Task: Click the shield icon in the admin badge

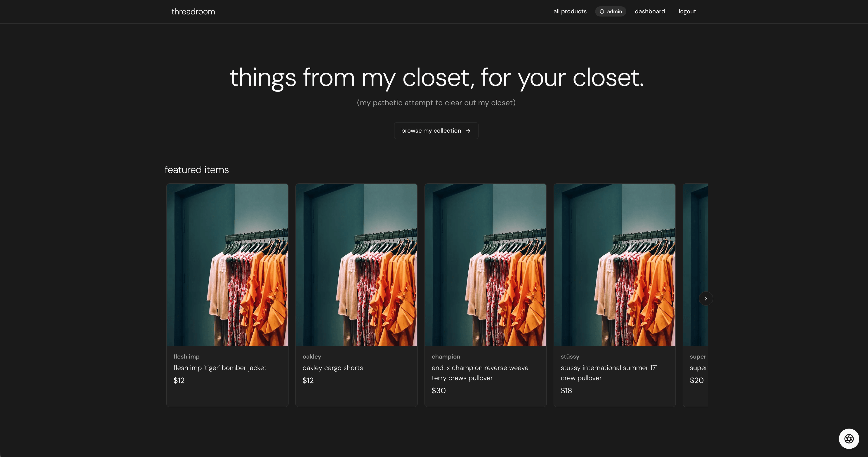Action: 601,11
